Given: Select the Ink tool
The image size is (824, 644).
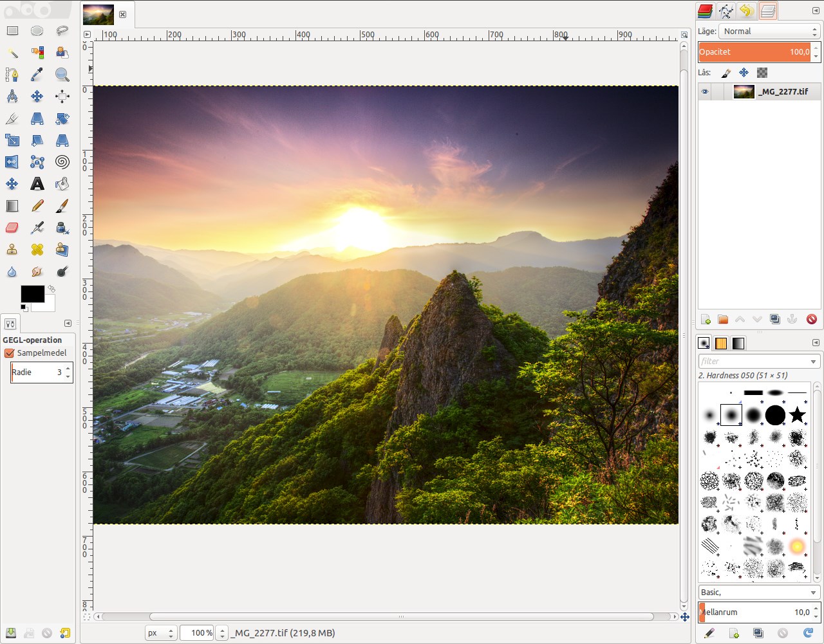Looking at the screenshot, I should pos(62,228).
